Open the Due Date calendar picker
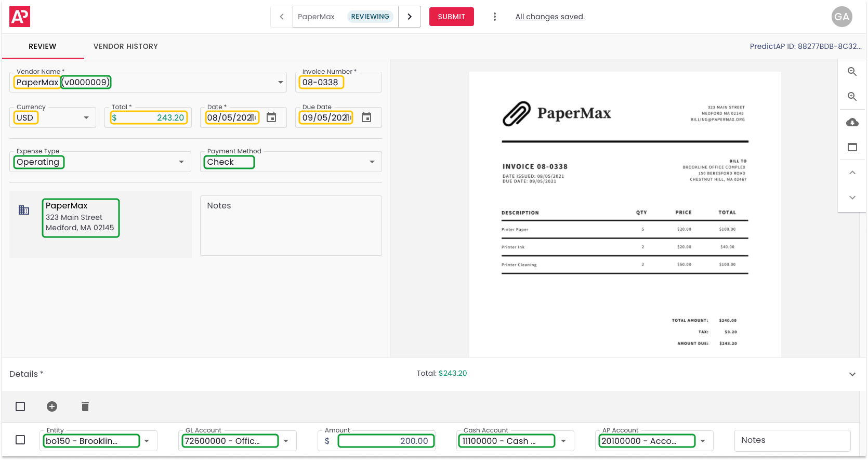Viewport: 868px width, 460px height. 366,117
